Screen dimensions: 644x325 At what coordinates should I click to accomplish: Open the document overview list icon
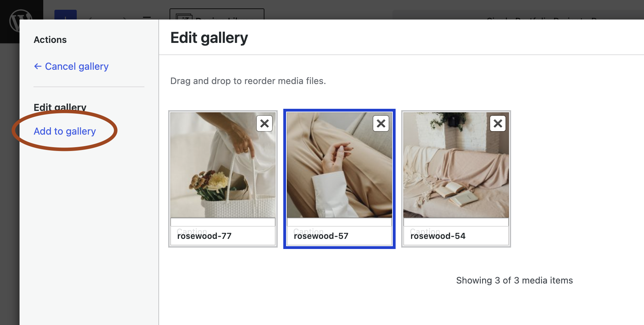coord(147,17)
